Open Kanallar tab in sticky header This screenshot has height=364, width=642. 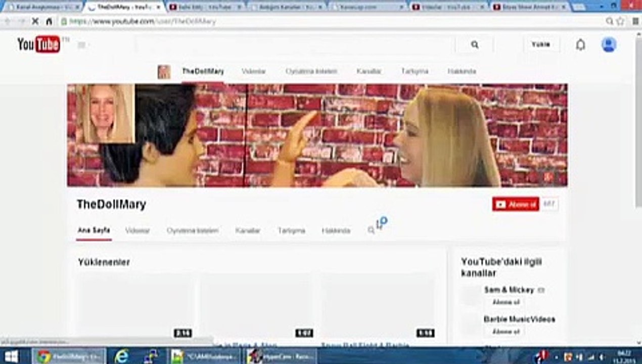(369, 71)
